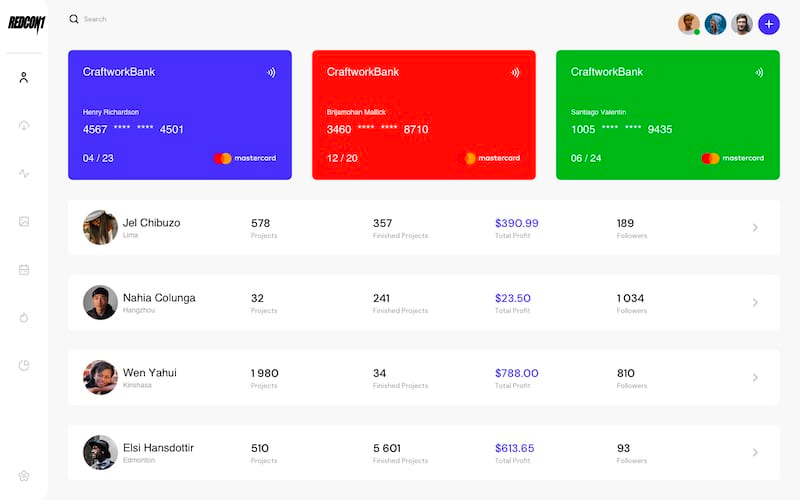The width and height of the screenshot is (800, 500).
Task: Click Elsi Hansdottir's 93 followers
Action: point(623,448)
